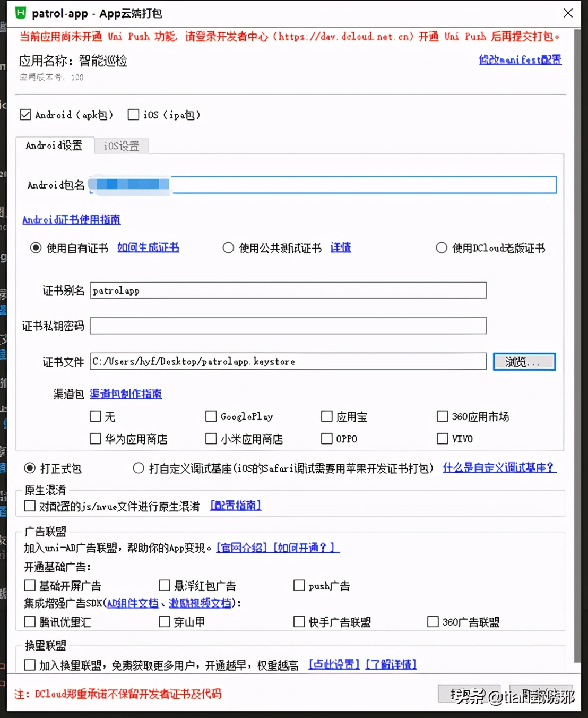Check the 基础开屏广告 checkbox

coord(30,586)
